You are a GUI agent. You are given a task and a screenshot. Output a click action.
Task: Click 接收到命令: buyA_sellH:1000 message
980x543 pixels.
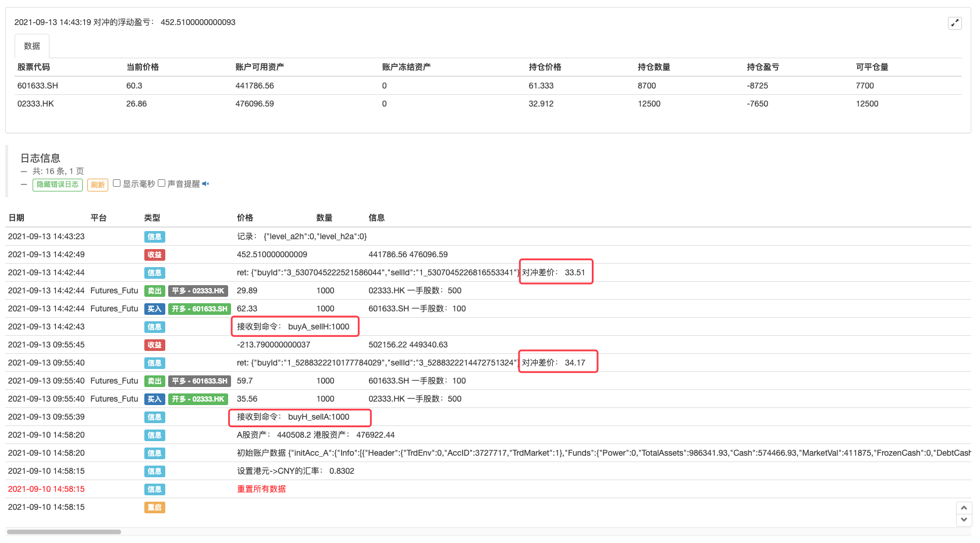pos(293,327)
